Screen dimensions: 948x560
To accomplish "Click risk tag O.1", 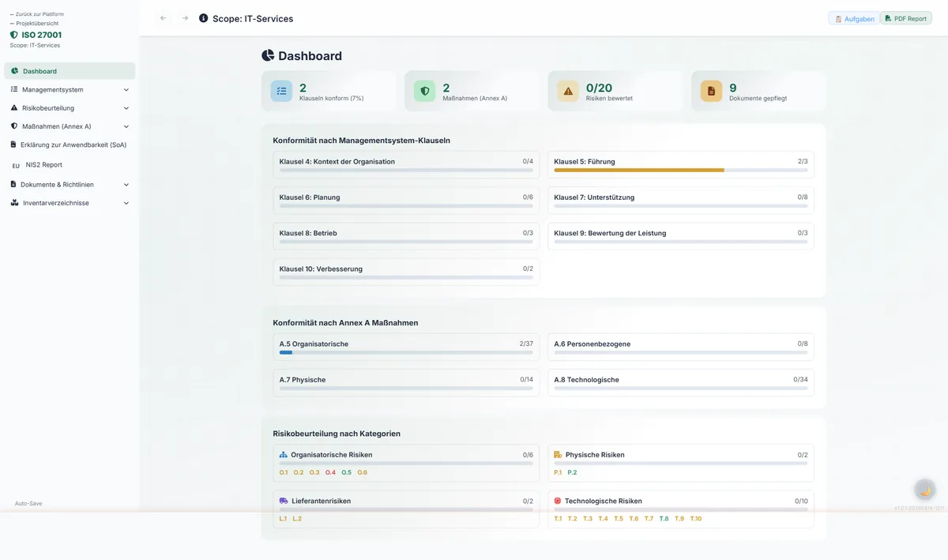I will pos(284,472).
